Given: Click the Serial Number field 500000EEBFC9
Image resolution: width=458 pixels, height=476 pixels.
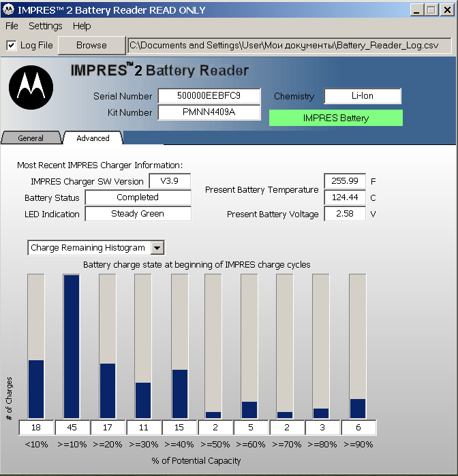Looking at the screenshot, I should (209, 96).
